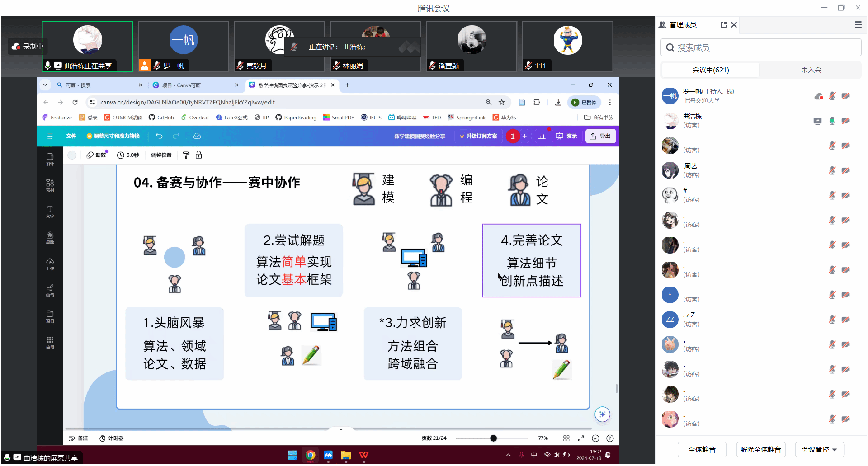Screen dimensions: 868x466
Task: Adjust the Canva zoom slider handle
Action: [493, 438]
